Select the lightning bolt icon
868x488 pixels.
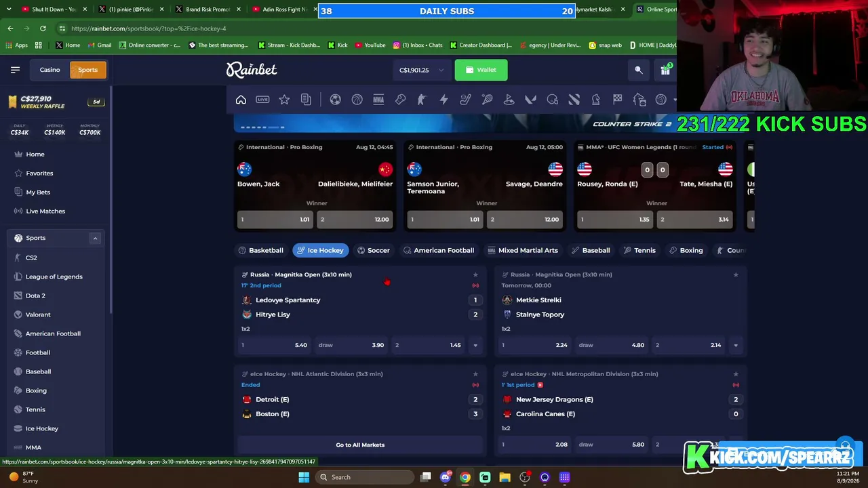[x=443, y=100]
